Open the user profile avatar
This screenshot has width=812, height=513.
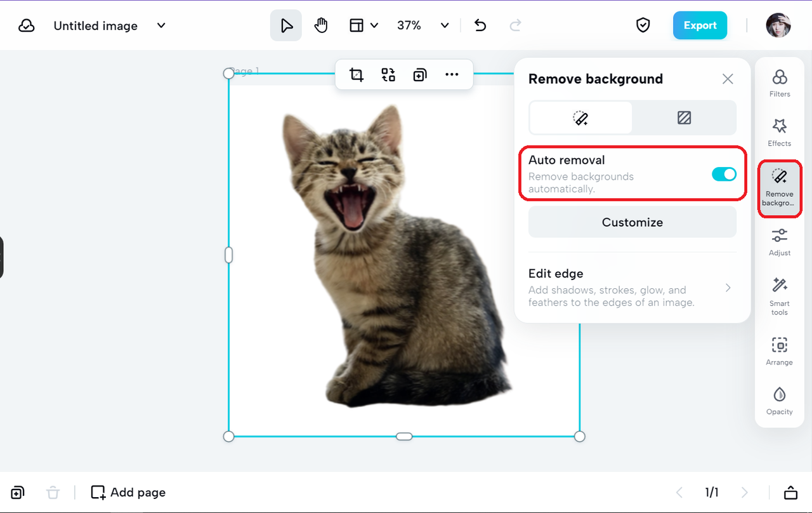778,25
